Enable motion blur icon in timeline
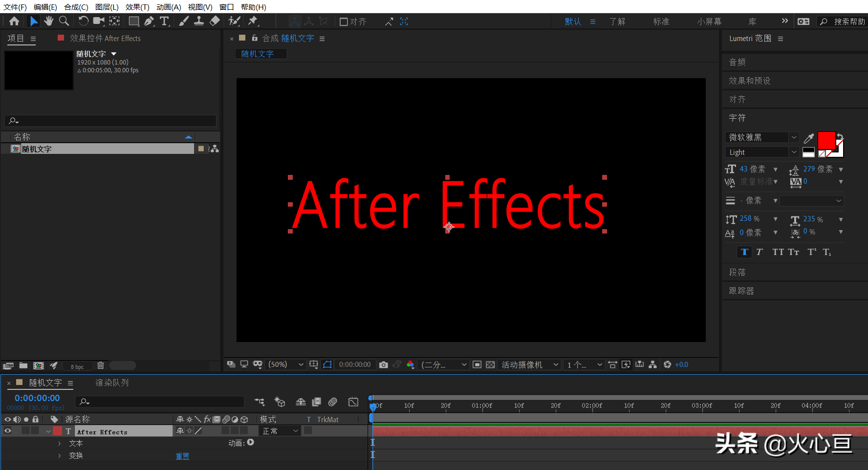Image resolution: width=868 pixels, height=470 pixels. click(x=333, y=402)
